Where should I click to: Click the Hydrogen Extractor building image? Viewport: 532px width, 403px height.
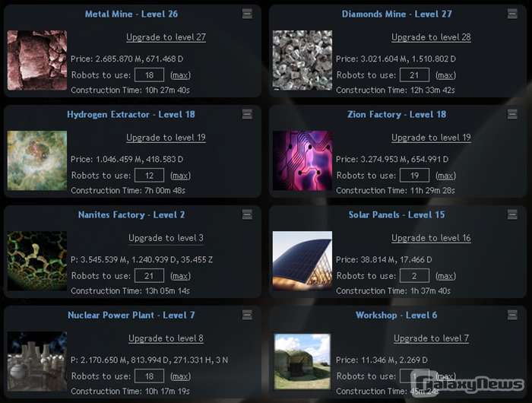coord(37,160)
